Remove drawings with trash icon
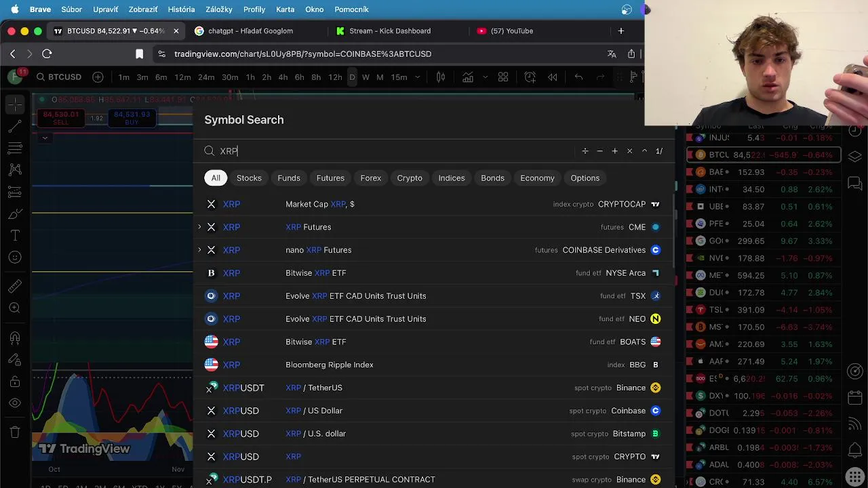The image size is (868, 488). 15,432
